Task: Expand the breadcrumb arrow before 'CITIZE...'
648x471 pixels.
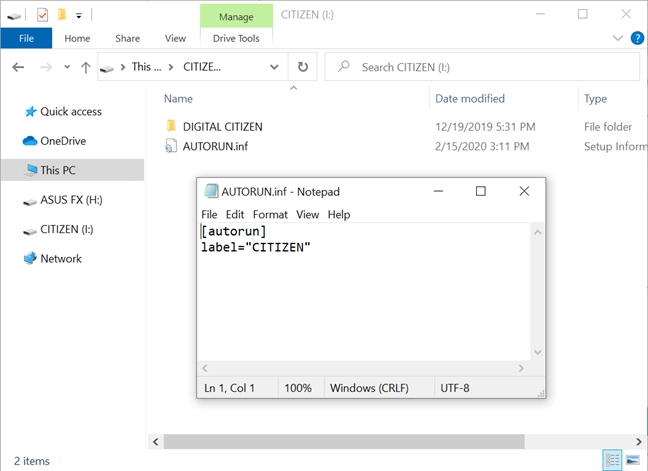Action: (171, 67)
